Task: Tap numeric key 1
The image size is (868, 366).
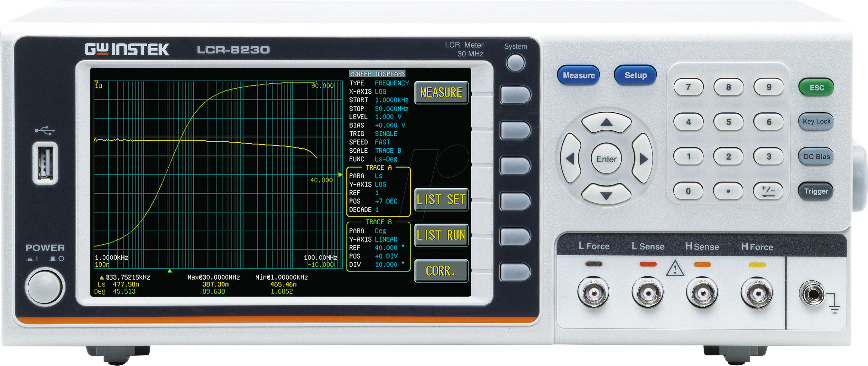Action: pyautogui.click(x=688, y=156)
